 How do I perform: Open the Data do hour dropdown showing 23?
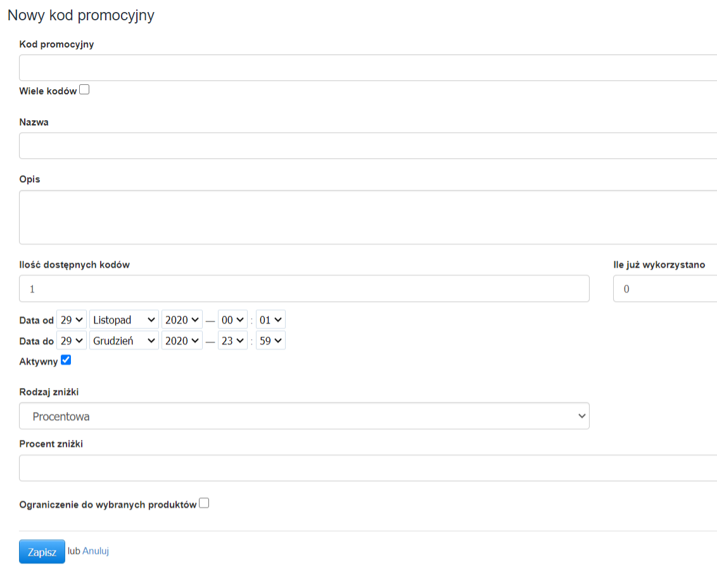pyautogui.click(x=232, y=341)
